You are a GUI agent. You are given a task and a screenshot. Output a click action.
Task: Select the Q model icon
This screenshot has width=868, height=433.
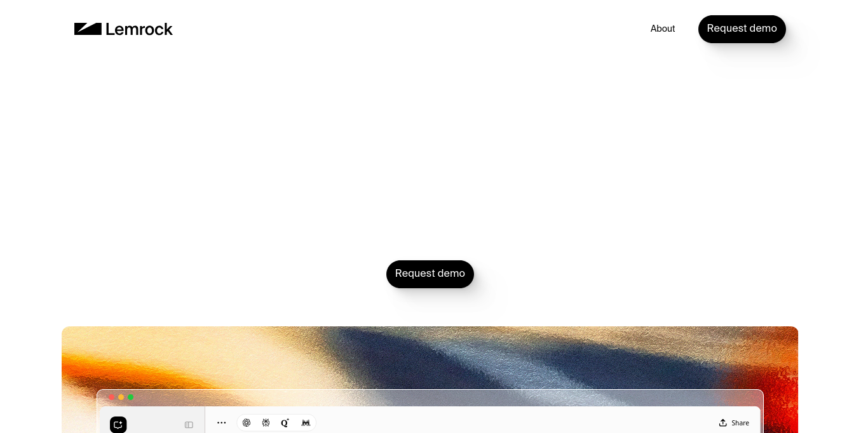(285, 423)
